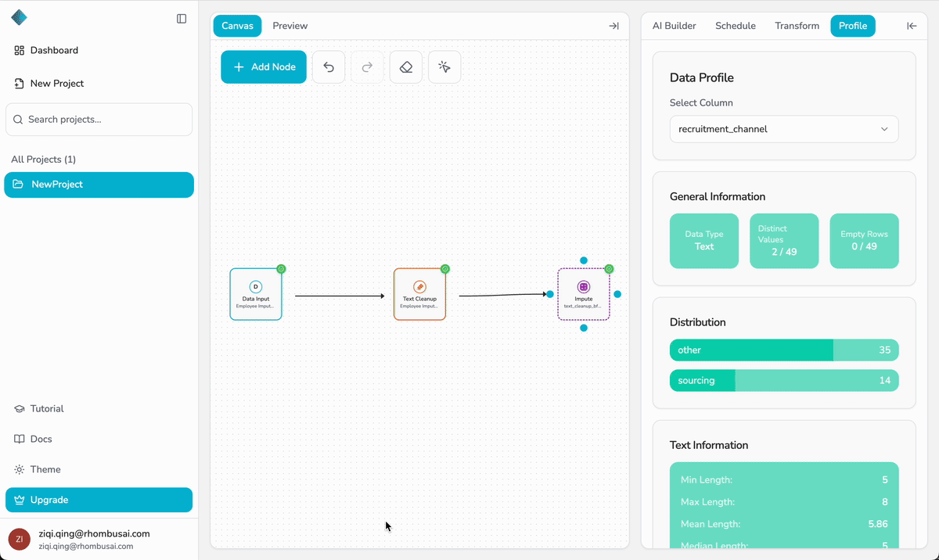
Task: Open the Transform tab
Action: [x=797, y=26]
